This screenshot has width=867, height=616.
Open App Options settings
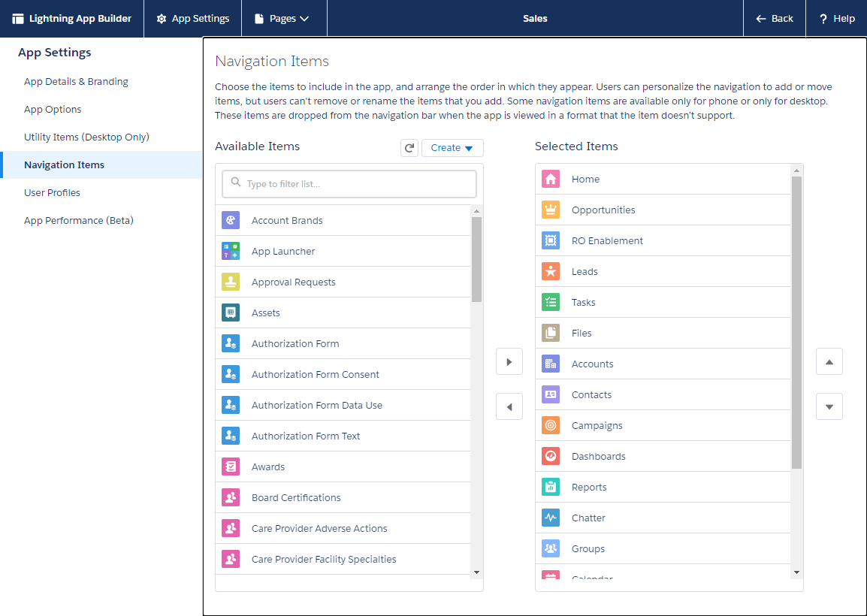(53, 109)
